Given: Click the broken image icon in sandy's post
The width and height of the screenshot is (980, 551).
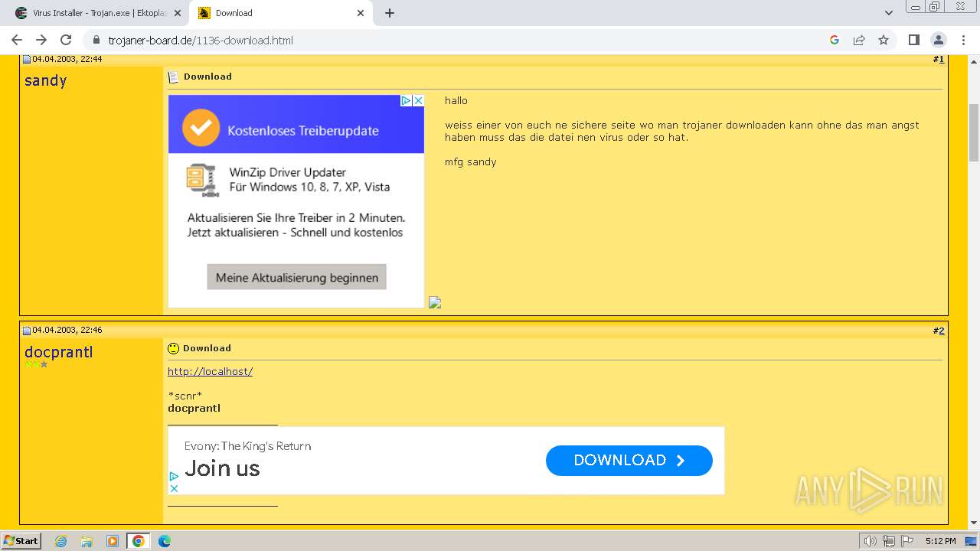Looking at the screenshot, I should click(435, 302).
